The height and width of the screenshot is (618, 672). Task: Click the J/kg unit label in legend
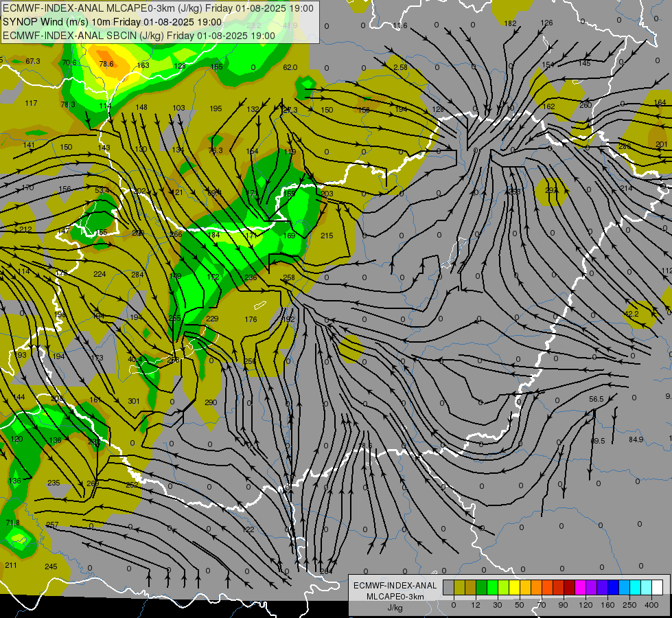(395, 608)
